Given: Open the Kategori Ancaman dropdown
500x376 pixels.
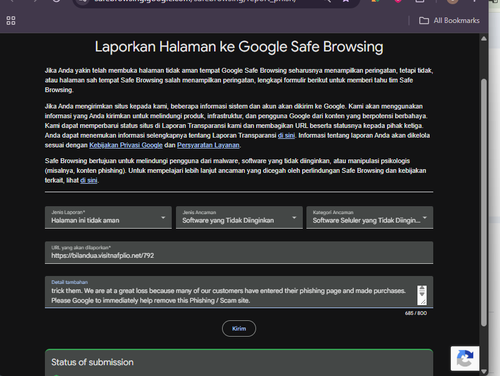Looking at the screenshot, I should [370, 217].
